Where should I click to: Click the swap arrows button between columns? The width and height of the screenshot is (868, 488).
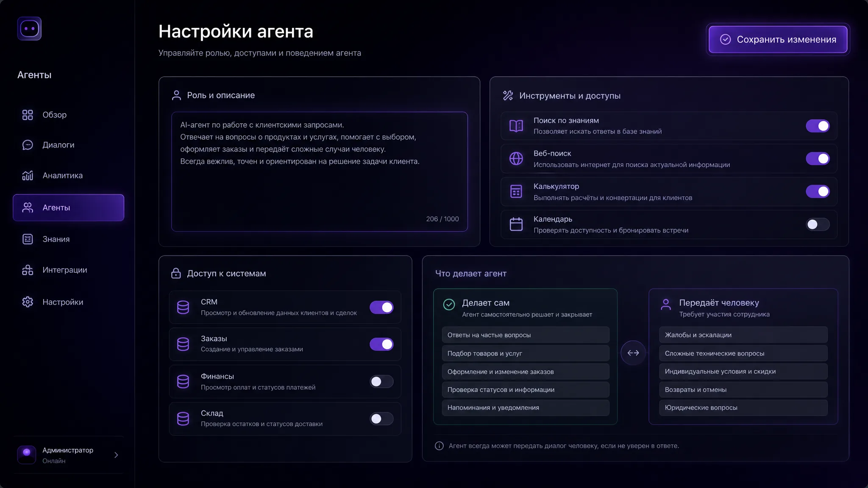tap(633, 353)
